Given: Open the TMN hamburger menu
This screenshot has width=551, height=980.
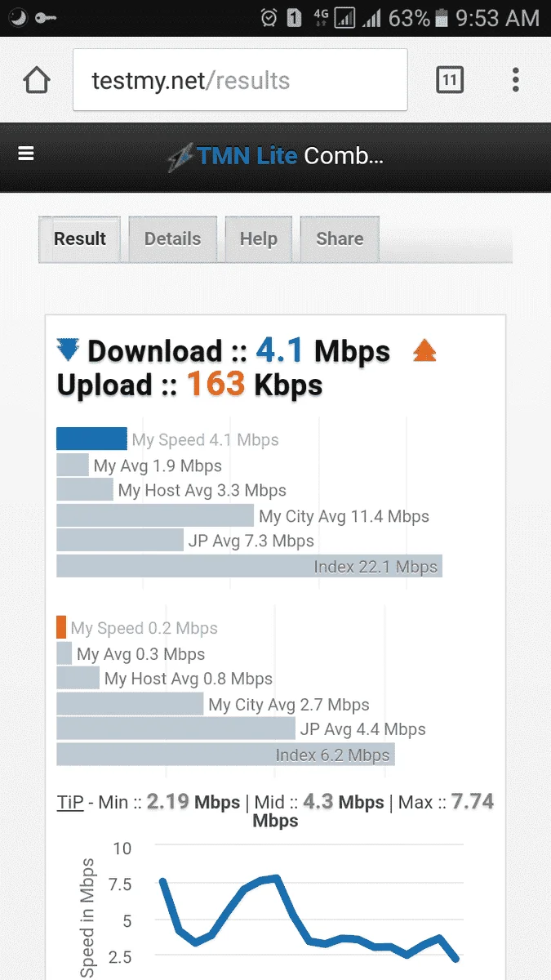Looking at the screenshot, I should [x=26, y=154].
